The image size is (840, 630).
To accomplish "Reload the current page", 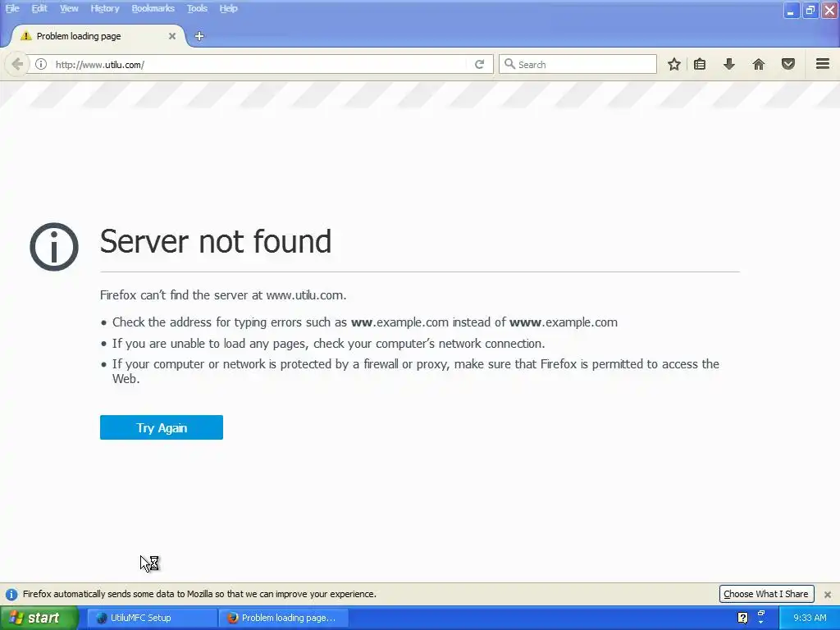I will click(479, 64).
